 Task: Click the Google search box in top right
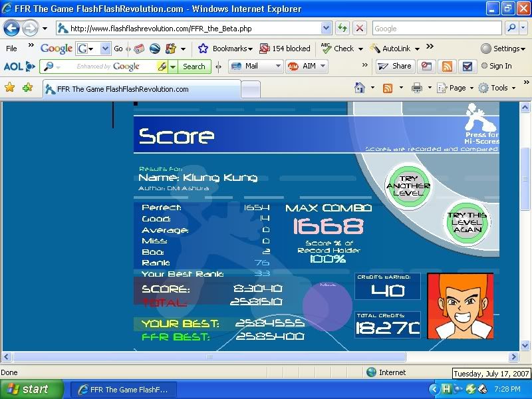pos(436,29)
